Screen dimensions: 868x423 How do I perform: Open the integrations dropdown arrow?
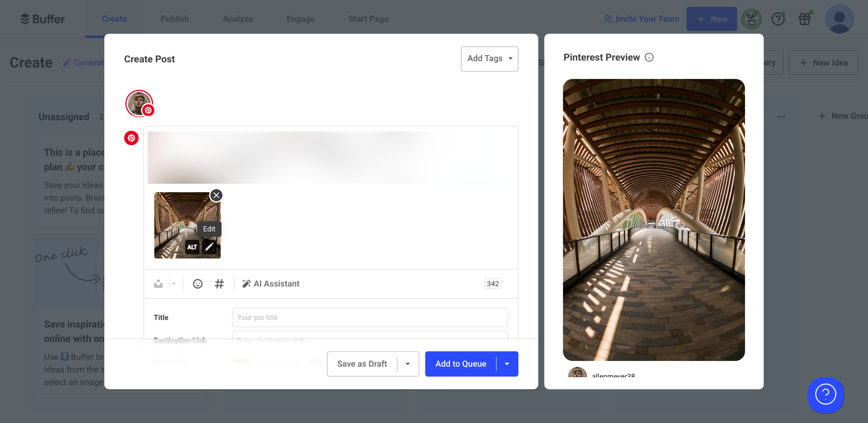[174, 284]
